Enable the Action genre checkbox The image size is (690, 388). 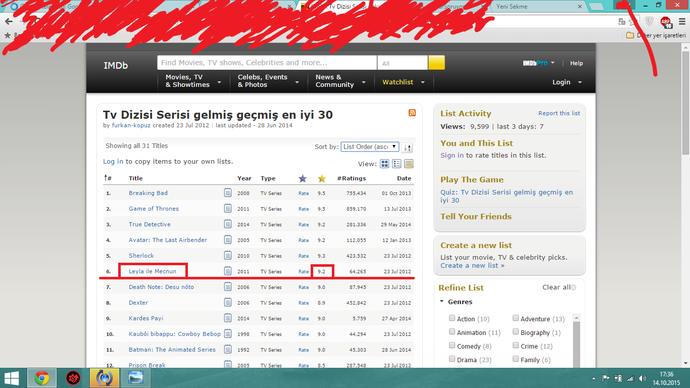pos(452,318)
